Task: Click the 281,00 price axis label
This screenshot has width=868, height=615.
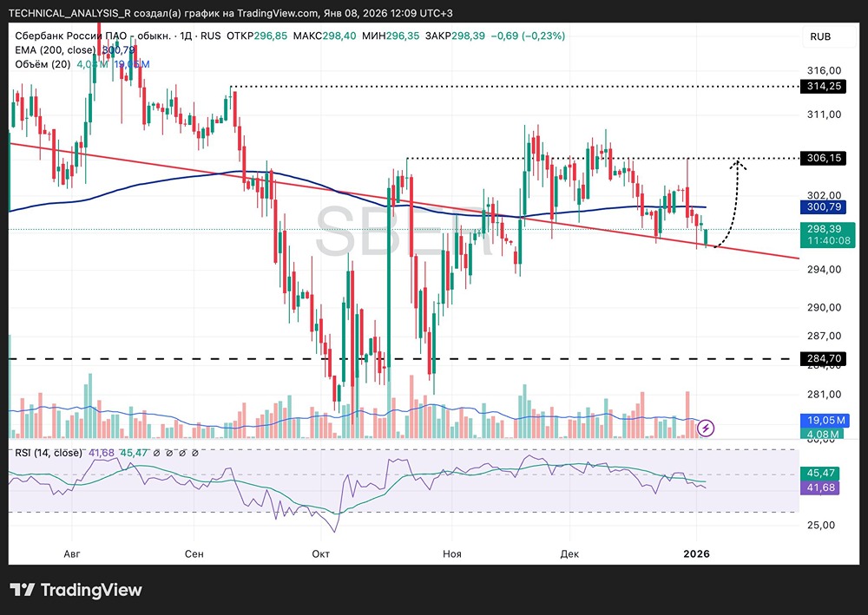Action: coord(824,395)
